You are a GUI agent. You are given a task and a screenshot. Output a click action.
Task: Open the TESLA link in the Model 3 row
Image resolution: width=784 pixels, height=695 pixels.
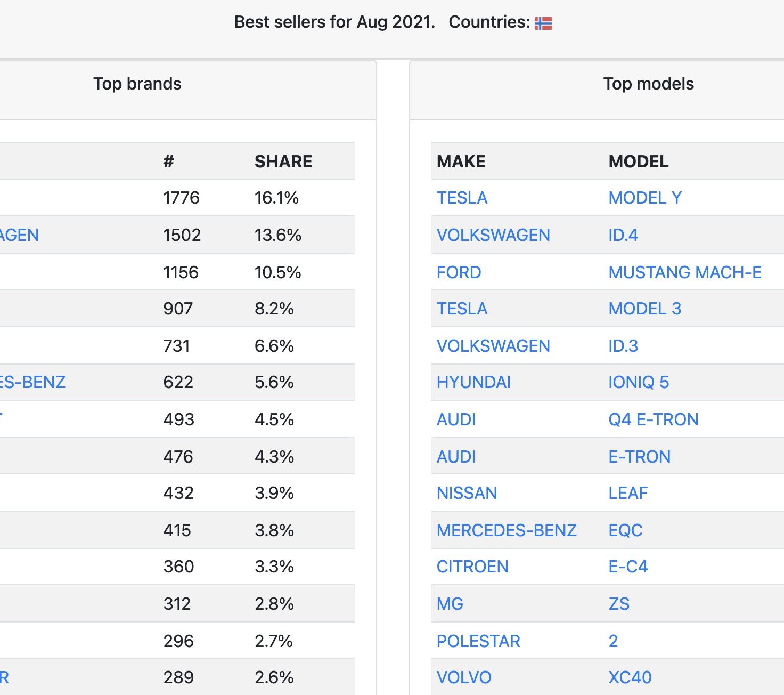pos(462,309)
